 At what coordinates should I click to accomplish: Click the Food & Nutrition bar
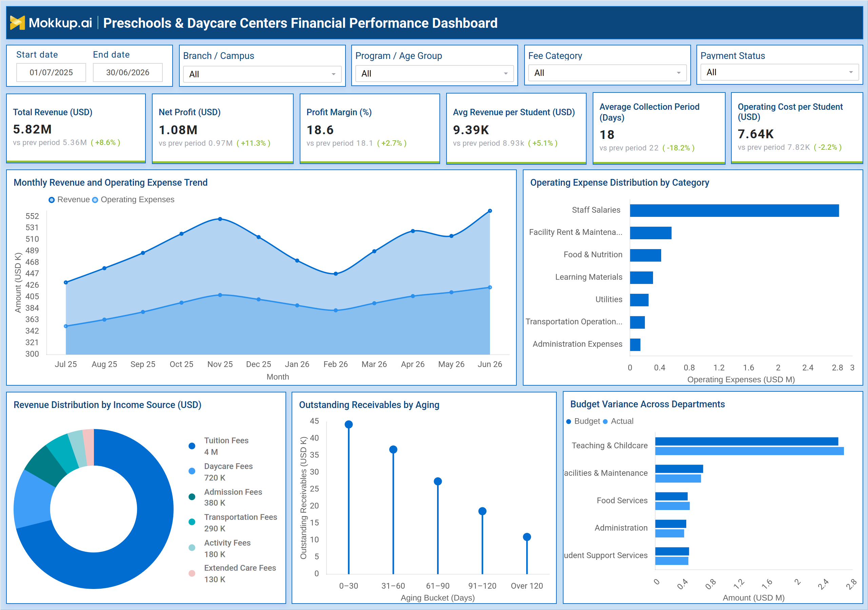[646, 255]
